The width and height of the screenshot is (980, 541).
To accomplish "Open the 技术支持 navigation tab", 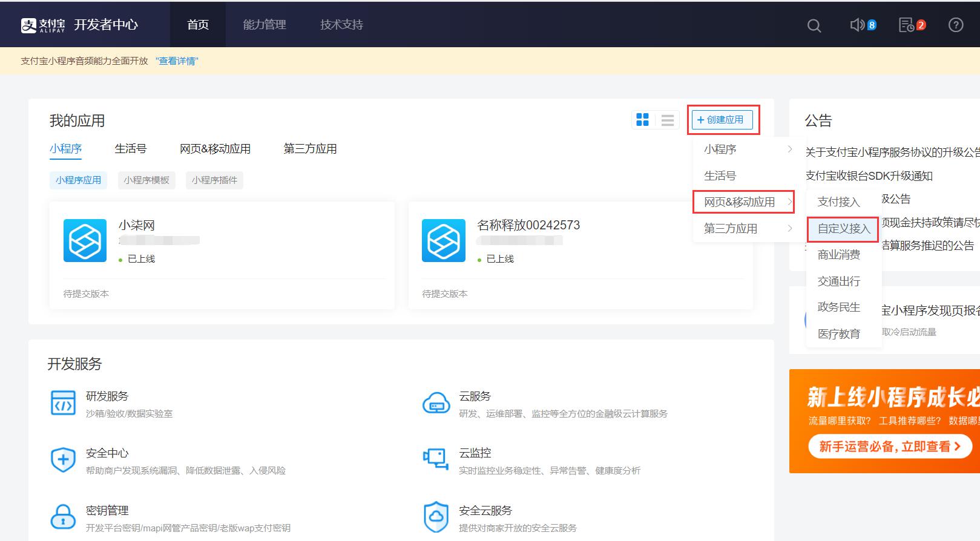I will pos(342,25).
